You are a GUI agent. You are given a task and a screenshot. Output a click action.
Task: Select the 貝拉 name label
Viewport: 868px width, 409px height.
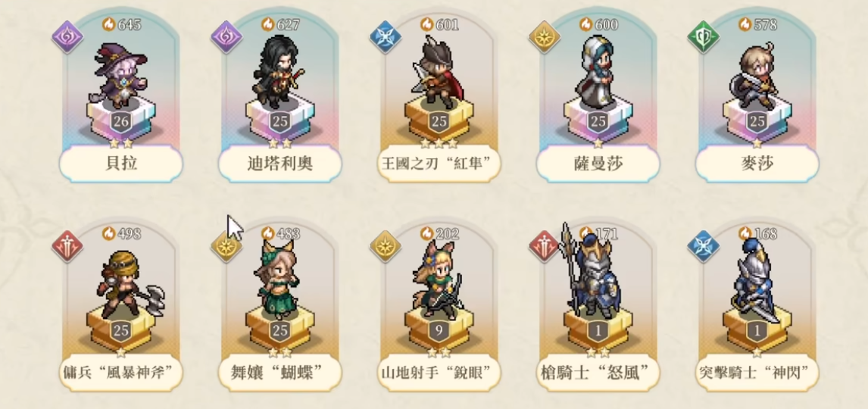click(120, 164)
